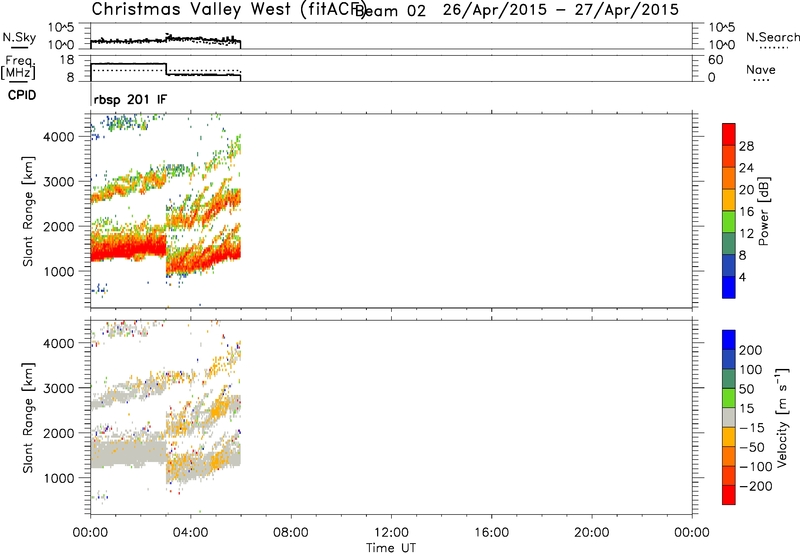
Task: Click the '28' power colorbar tick value
Action: pyautogui.click(x=746, y=146)
